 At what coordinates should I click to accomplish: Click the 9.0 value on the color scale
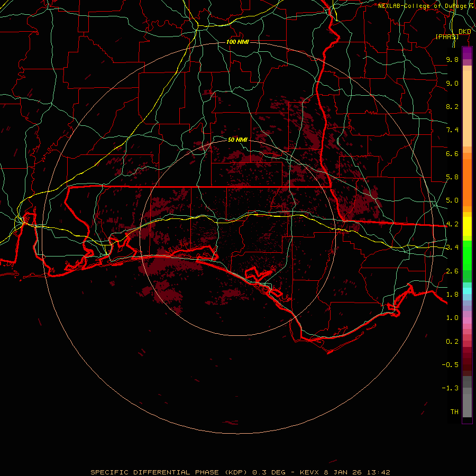[452, 83]
